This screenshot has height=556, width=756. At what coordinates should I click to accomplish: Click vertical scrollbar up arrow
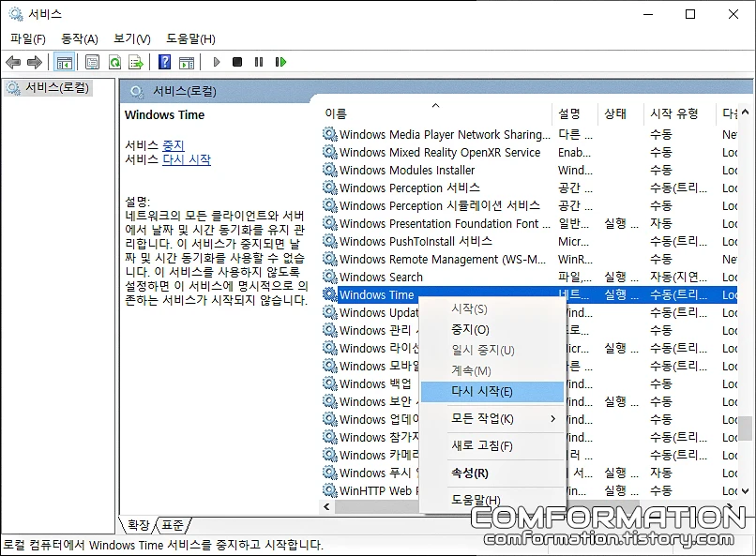[746, 113]
